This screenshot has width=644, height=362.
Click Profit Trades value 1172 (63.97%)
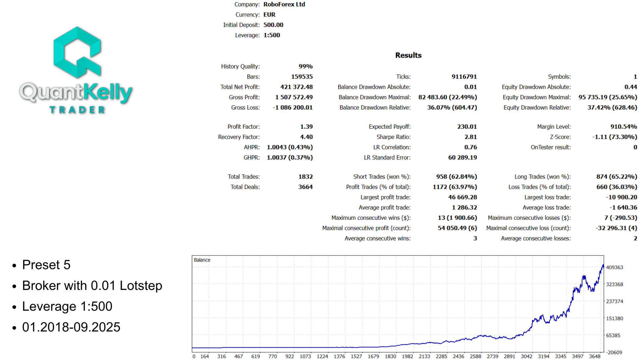(455, 187)
